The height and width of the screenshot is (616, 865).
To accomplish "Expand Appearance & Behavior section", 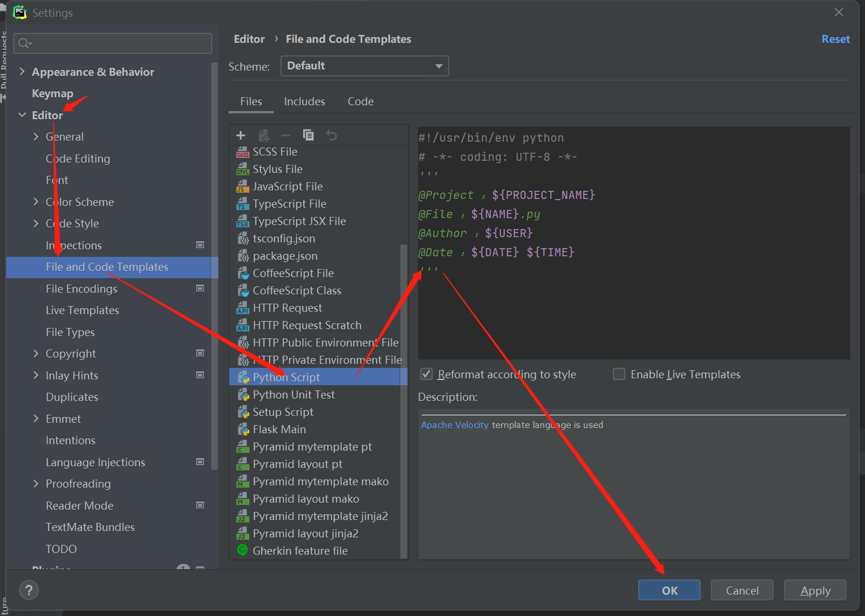I will point(23,72).
